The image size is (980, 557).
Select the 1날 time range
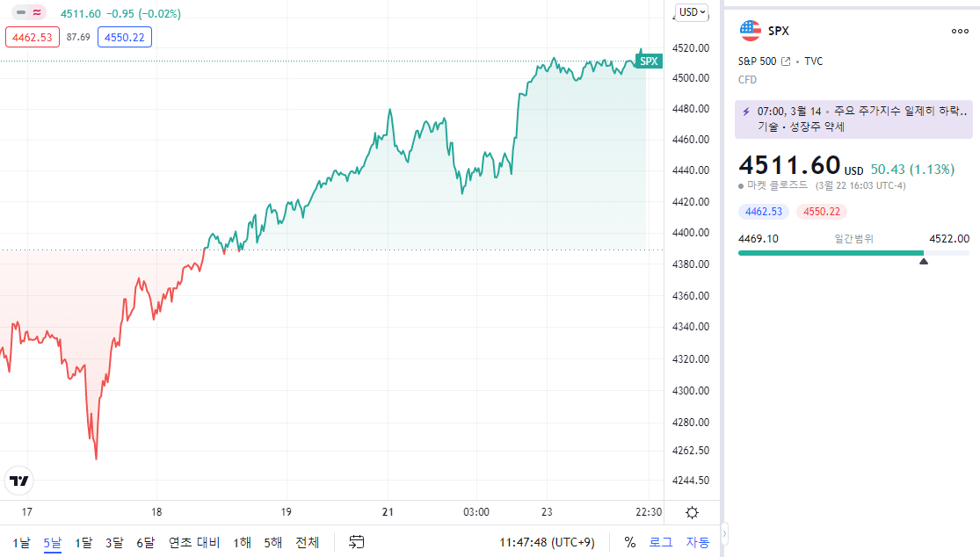(x=21, y=543)
